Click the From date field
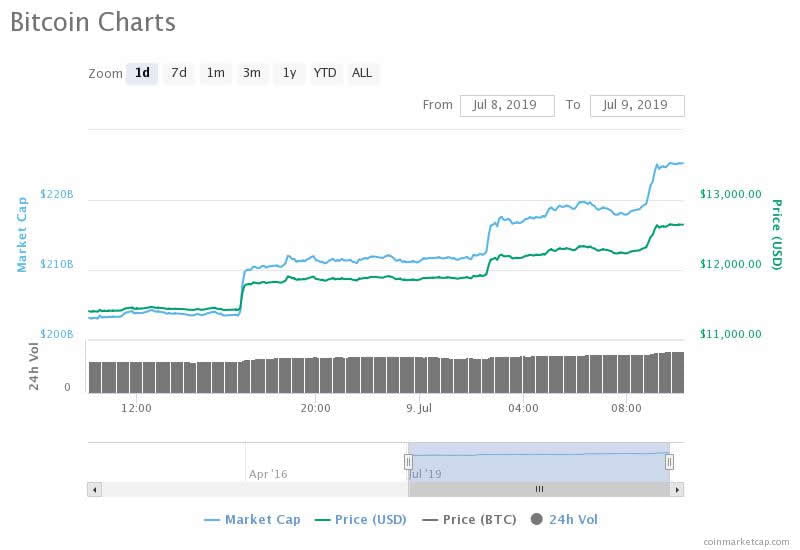Viewport: 800px width, 550px height. 507,105
